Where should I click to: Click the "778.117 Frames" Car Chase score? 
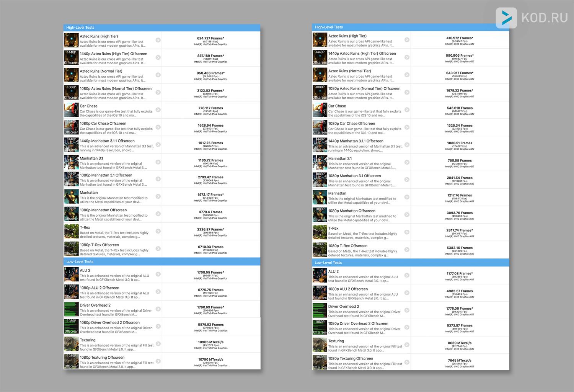tap(211, 108)
